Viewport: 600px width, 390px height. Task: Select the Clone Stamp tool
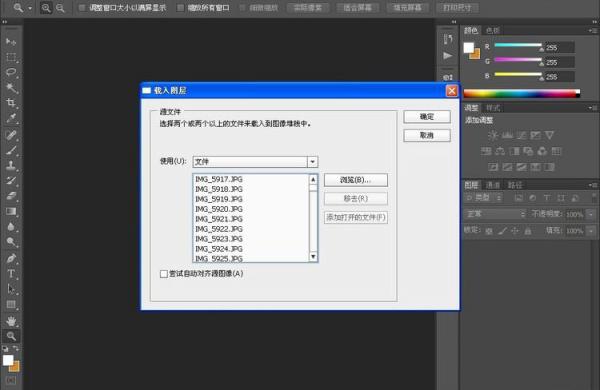(11, 165)
